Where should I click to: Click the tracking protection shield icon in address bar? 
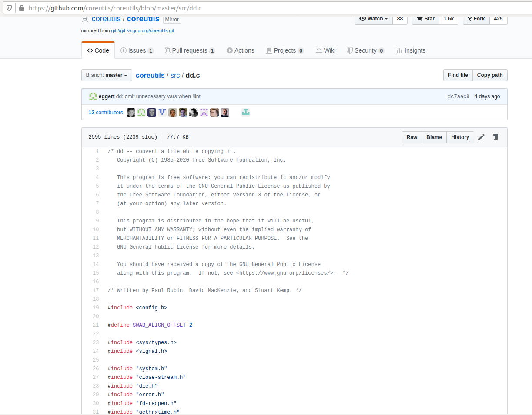coord(9,8)
